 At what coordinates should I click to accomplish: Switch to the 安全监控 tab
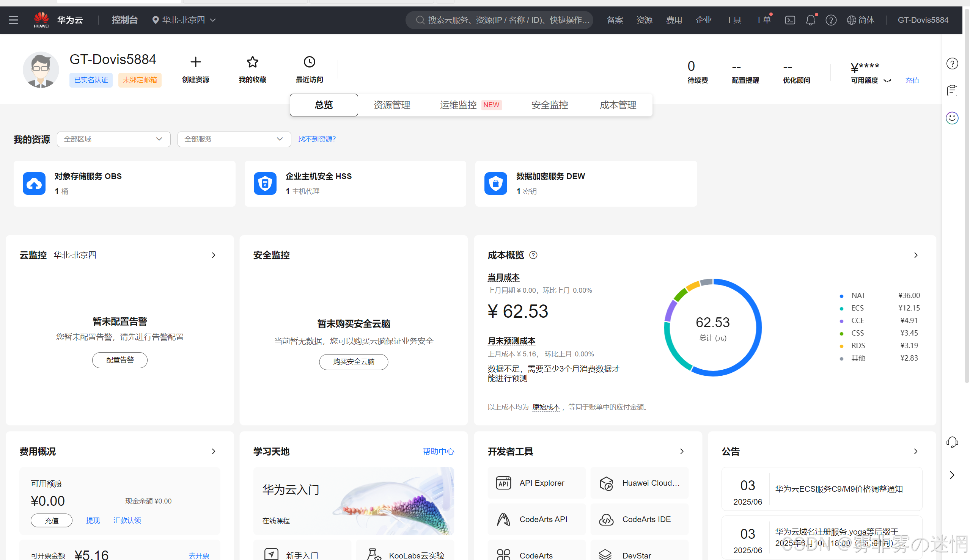click(x=549, y=105)
